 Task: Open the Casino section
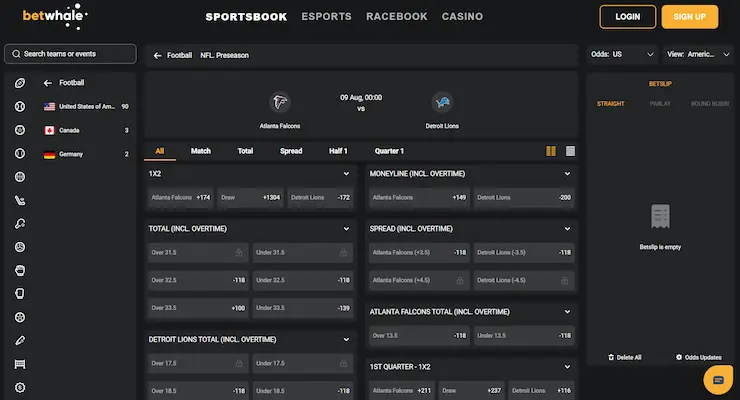pyautogui.click(x=462, y=17)
